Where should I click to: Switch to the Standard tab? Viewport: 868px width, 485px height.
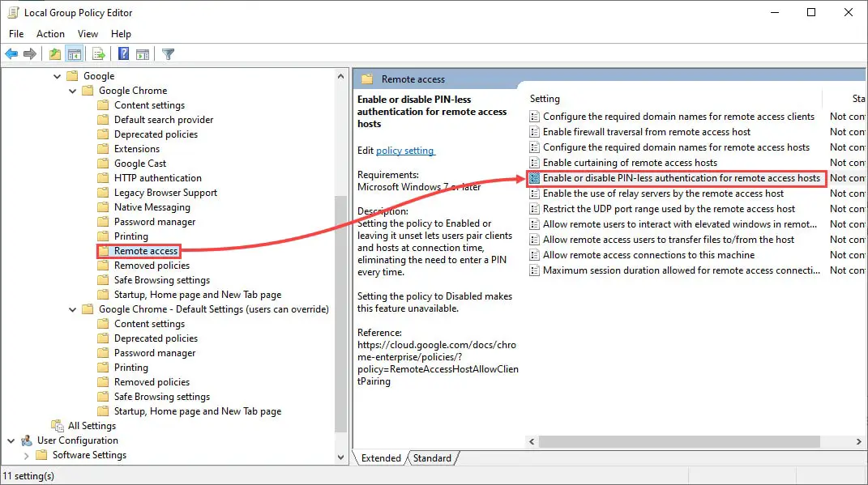coord(432,458)
